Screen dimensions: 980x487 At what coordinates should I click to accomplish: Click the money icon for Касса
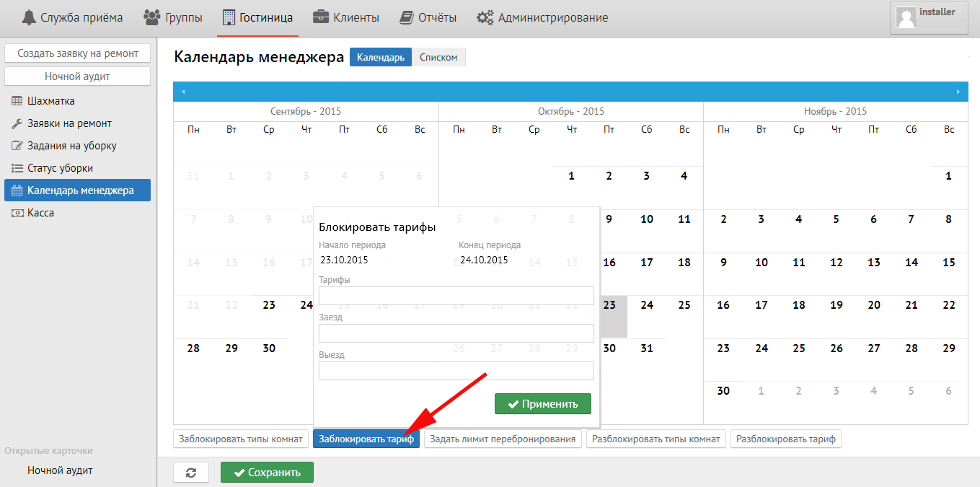point(17,213)
